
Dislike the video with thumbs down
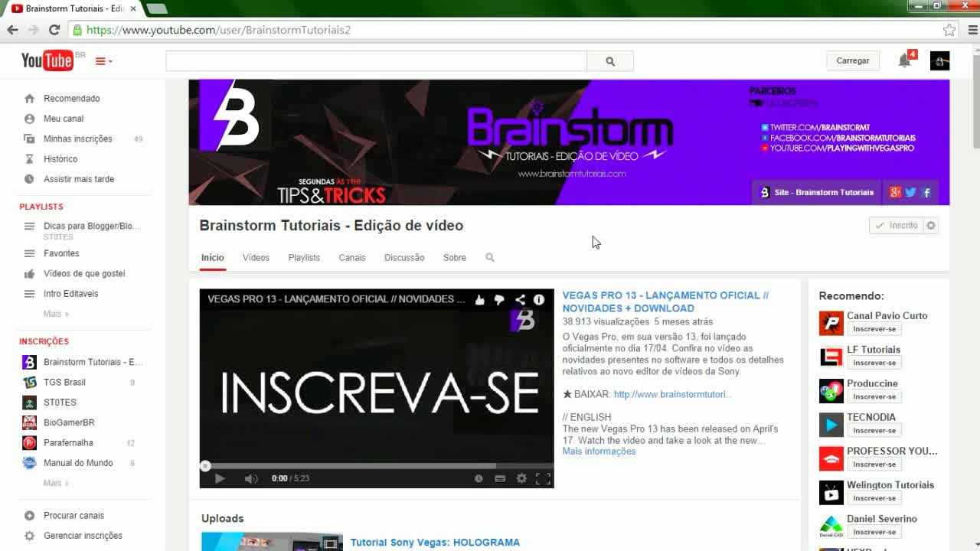point(499,300)
